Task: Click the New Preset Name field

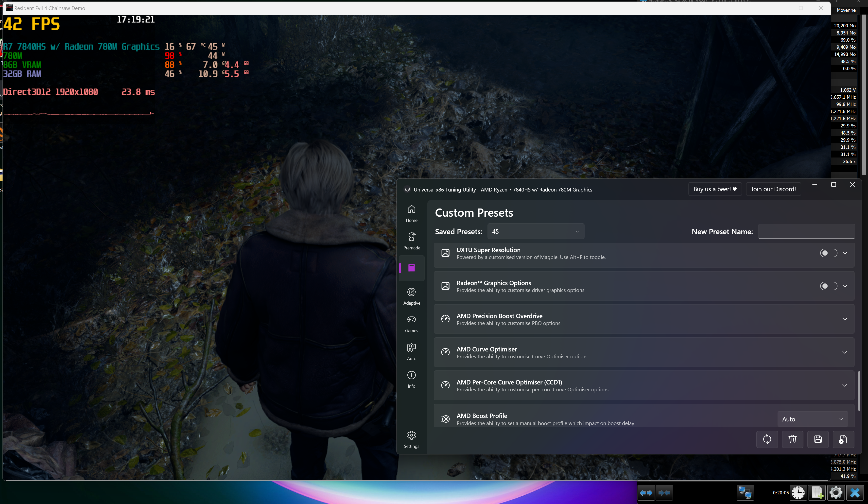Action: 806,231
